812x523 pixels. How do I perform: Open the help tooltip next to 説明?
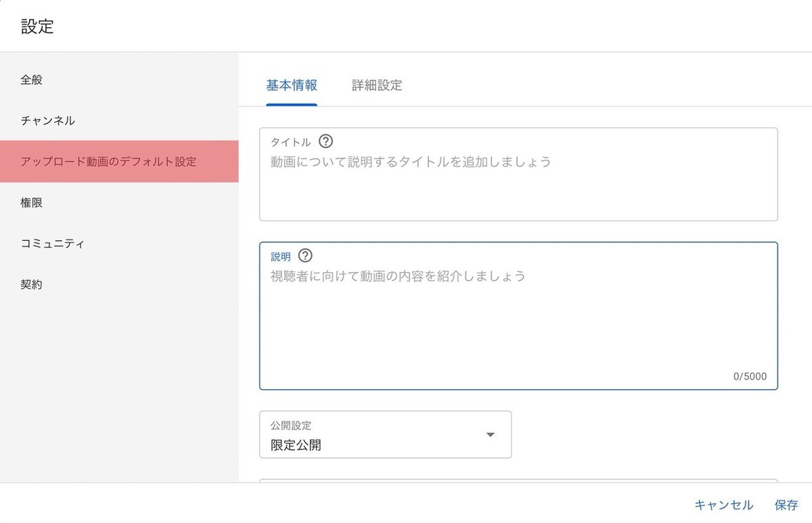[305, 256]
